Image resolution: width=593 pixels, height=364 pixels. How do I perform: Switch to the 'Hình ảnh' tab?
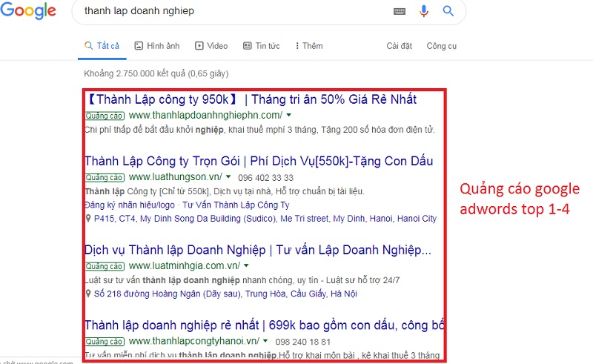pos(157,46)
